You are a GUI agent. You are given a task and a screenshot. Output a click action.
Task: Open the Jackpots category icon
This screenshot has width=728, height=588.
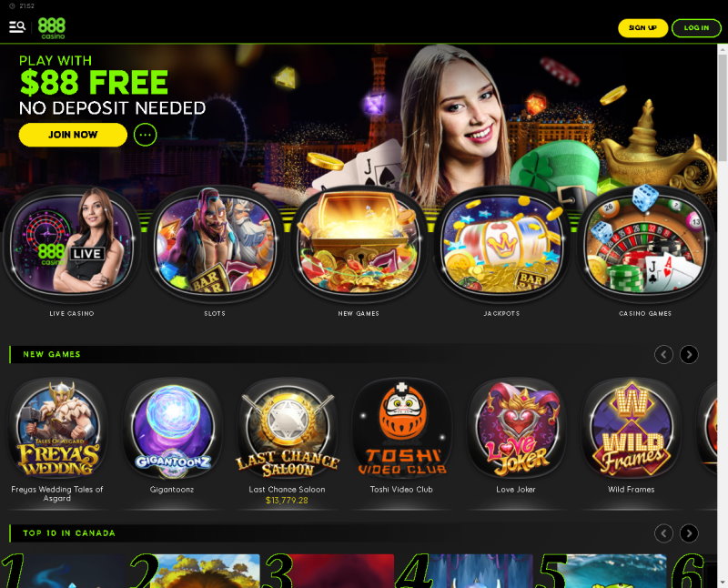click(502, 243)
